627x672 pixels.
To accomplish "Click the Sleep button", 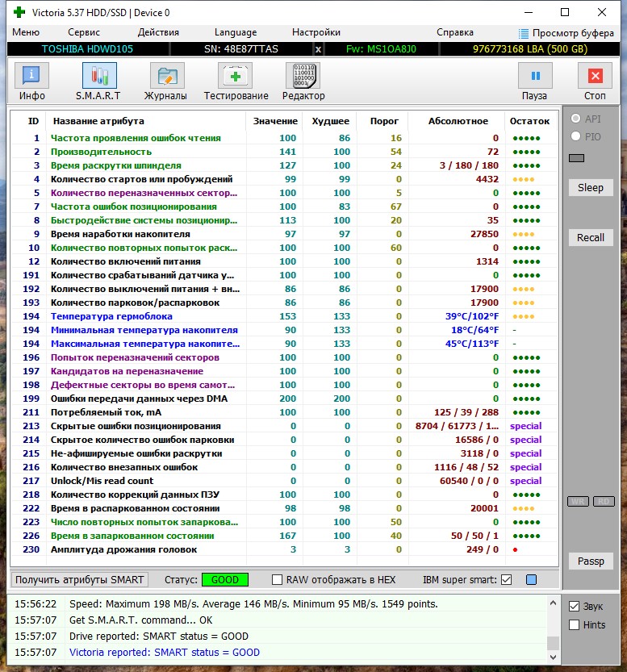I will [x=591, y=187].
